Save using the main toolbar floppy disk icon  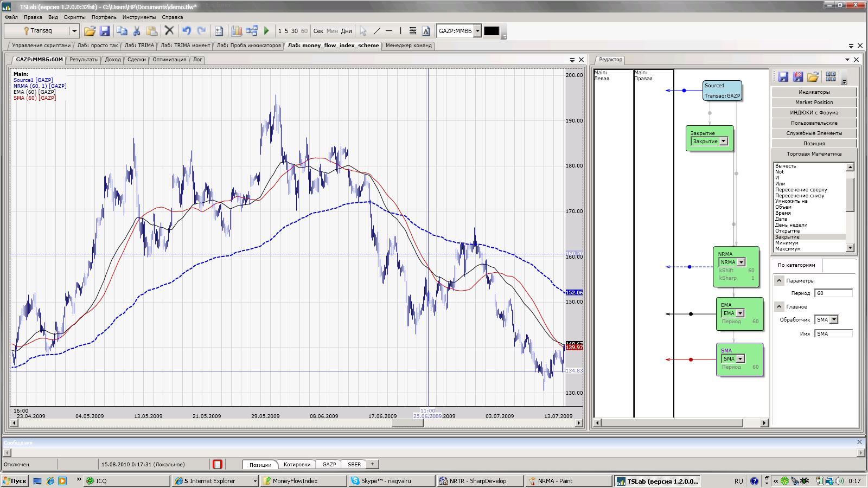pos(105,31)
